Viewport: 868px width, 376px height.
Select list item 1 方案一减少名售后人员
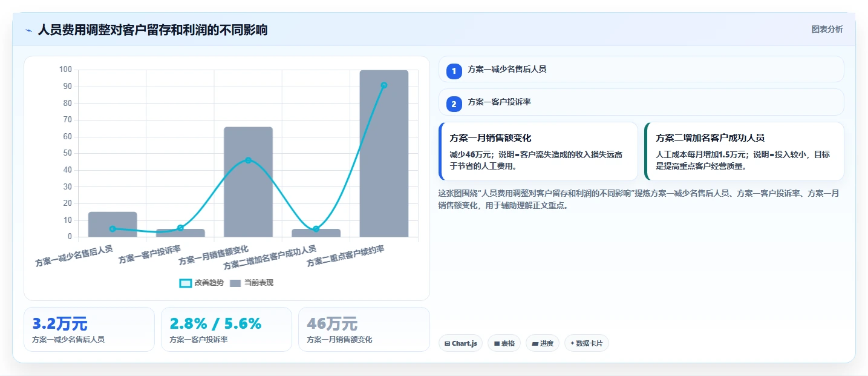tap(641, 69)
